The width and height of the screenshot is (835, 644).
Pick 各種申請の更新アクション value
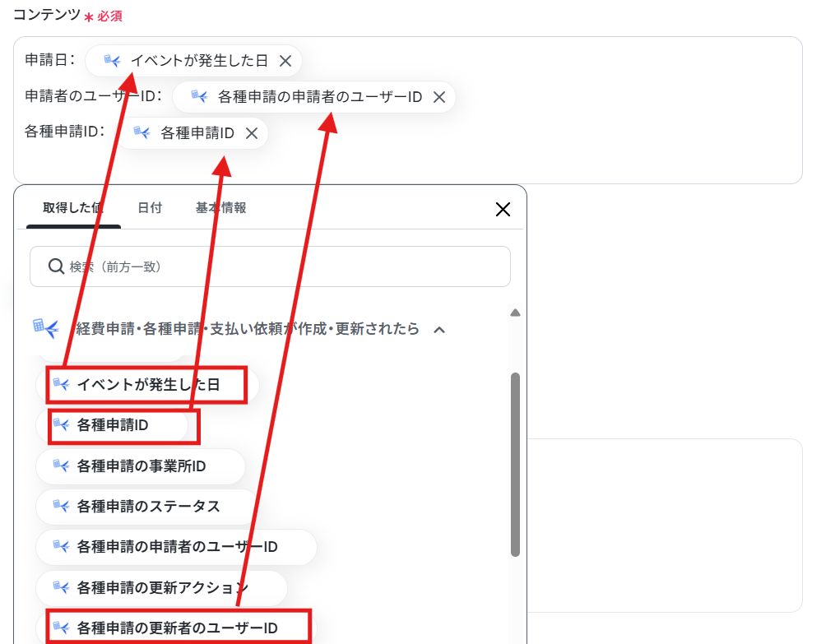pyautogui.click(x=161, y=587)
